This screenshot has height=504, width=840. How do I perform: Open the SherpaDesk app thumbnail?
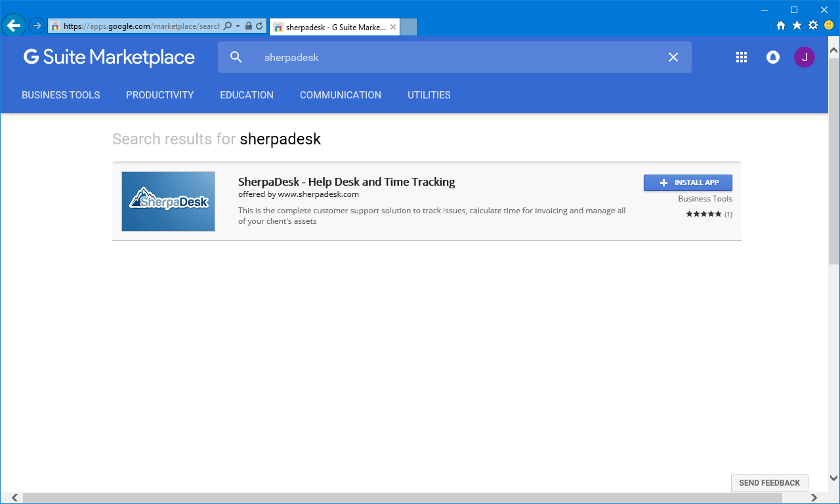pyautogui.click(x=168, y=201)
